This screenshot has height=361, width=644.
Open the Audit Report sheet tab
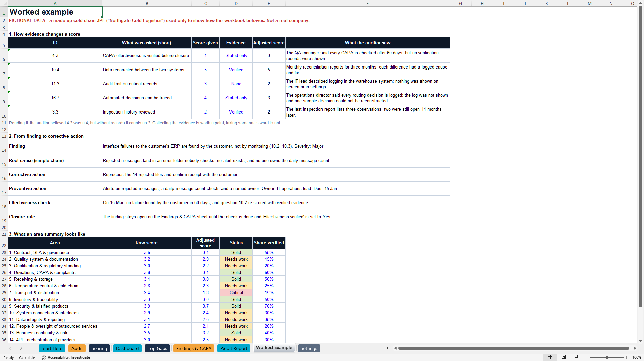(x=234, y=348)
